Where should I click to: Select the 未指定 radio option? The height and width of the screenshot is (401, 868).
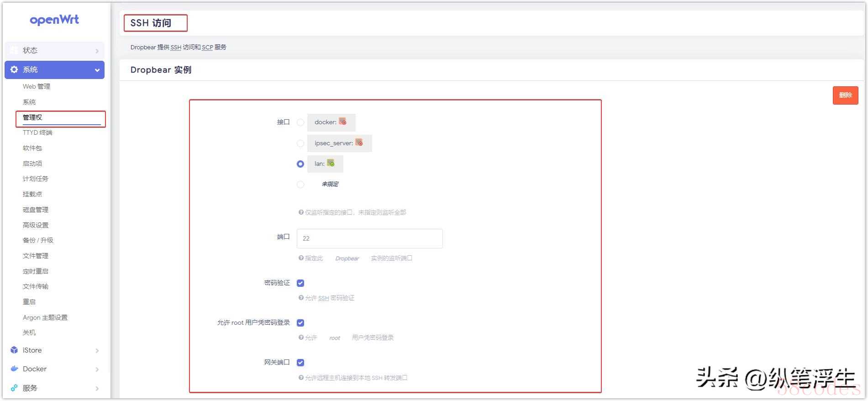[300, 185]
